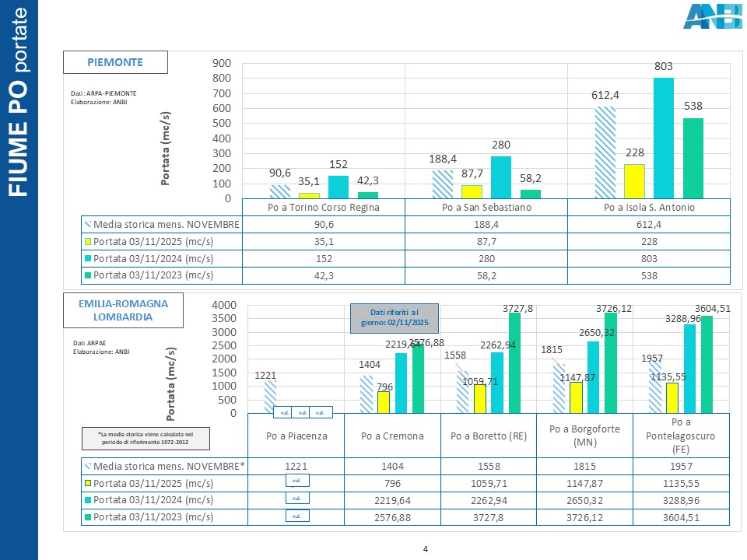The image size is (747, 560).
Task: Click hatched legend marker for Media storica in Piemonte table
Action: click(x=88, y=224)
